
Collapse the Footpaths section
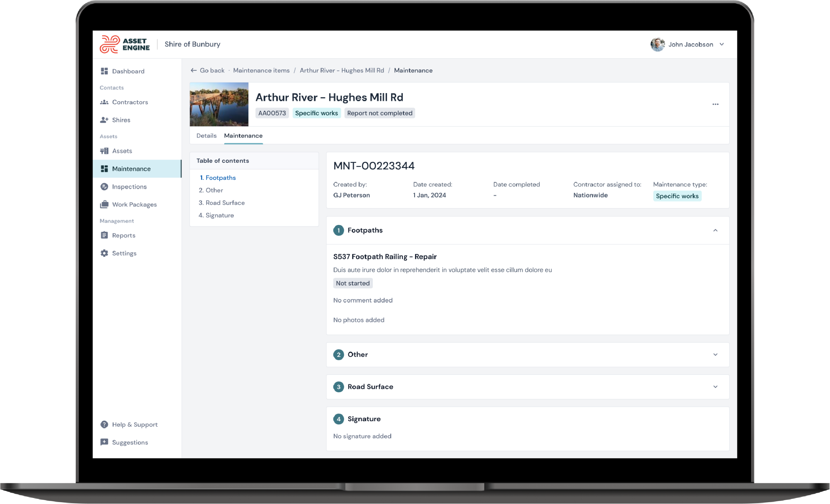pyautogui.click(x=716, y=231)
